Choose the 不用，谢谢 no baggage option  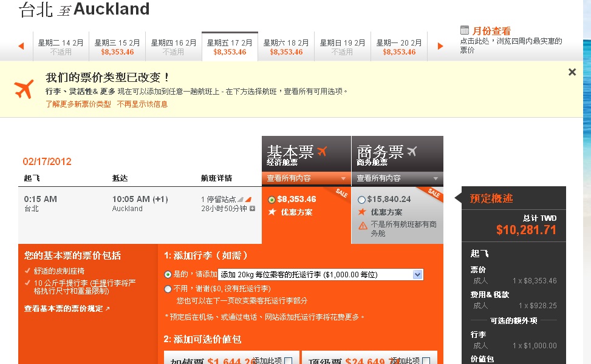click(x=168, y=289)
